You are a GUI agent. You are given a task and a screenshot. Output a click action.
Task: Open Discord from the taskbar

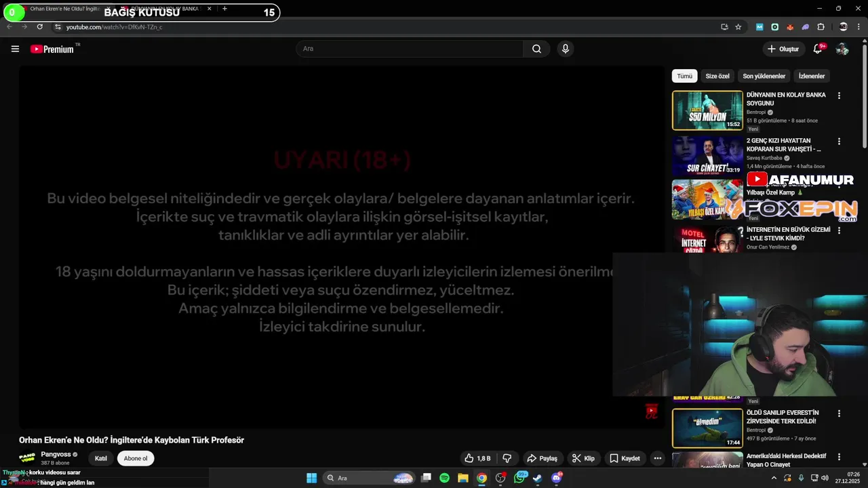557,478
